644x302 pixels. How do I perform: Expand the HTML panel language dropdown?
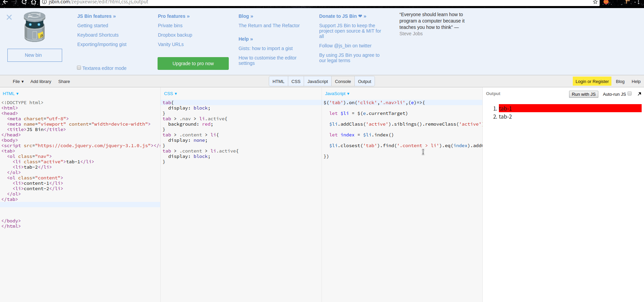(x=11, y=94)
